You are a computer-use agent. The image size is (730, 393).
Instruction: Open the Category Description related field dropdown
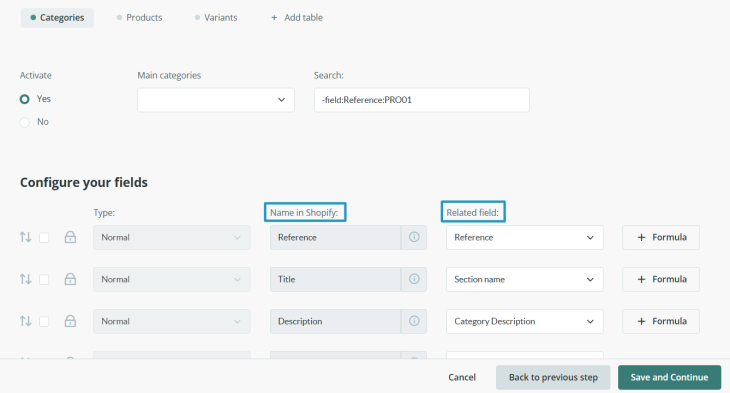point(525,321)
